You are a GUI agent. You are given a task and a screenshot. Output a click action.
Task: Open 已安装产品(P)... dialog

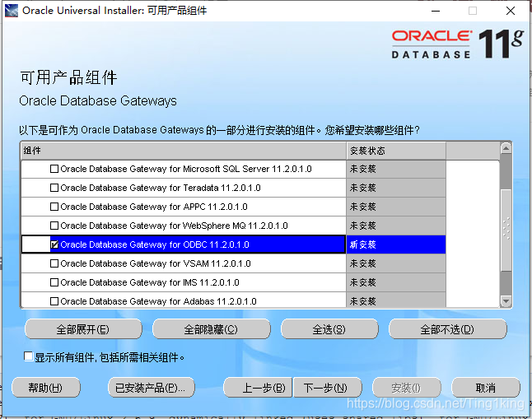[151, 388]
